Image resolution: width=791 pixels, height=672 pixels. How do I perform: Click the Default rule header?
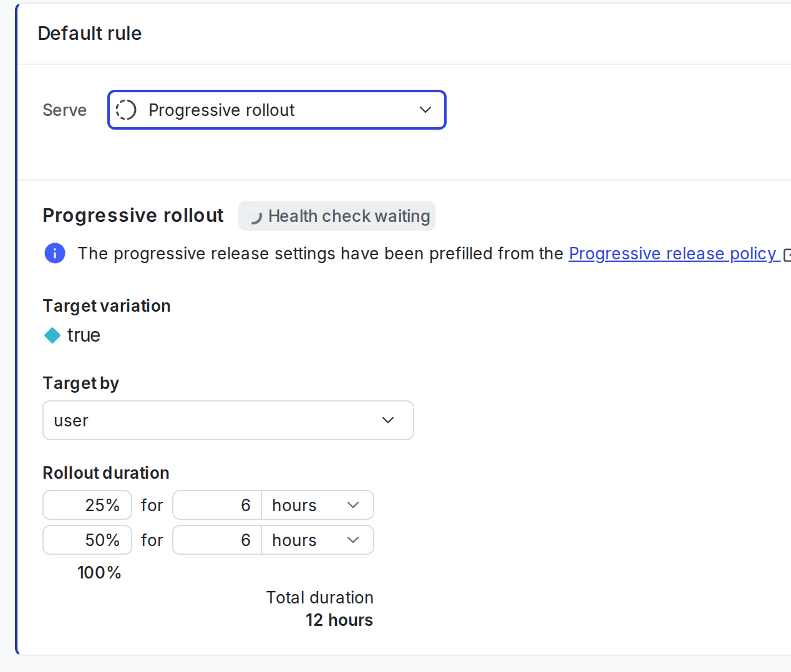coord(89,33)
